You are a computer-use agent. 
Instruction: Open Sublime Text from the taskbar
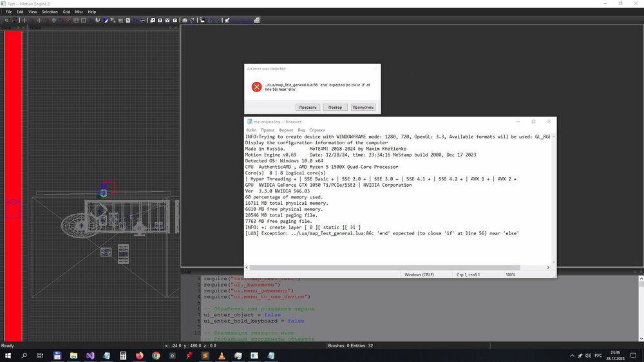[x=205, y=356]
